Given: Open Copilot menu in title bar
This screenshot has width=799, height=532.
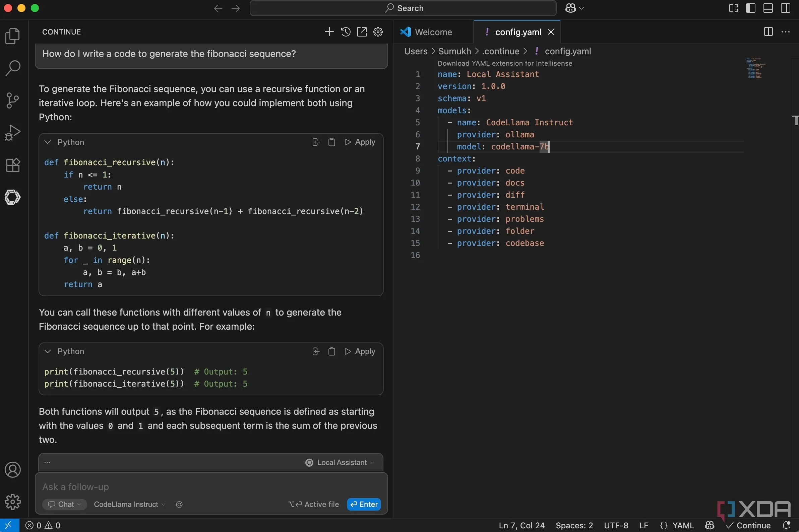Looking at the screenshot, I should tap(574, 8).
